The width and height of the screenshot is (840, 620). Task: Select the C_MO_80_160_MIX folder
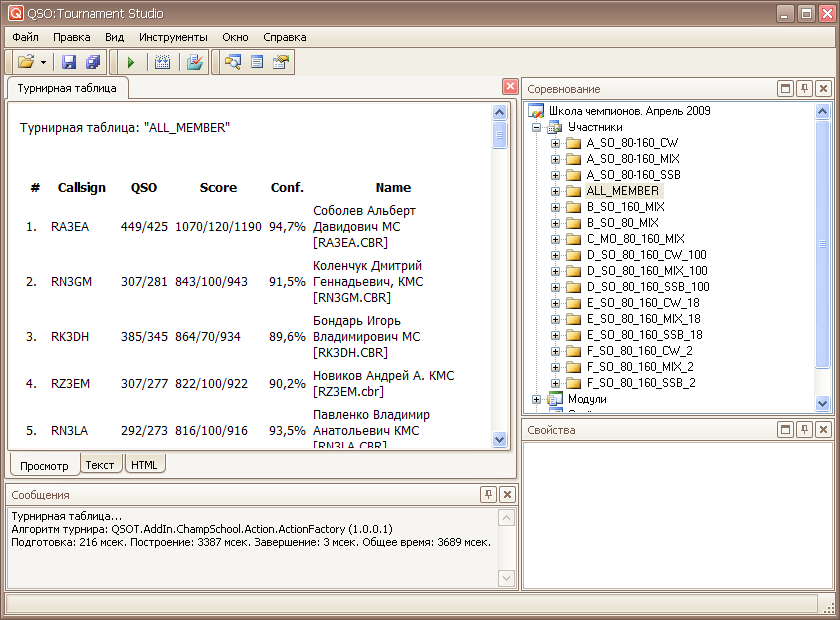635,239
